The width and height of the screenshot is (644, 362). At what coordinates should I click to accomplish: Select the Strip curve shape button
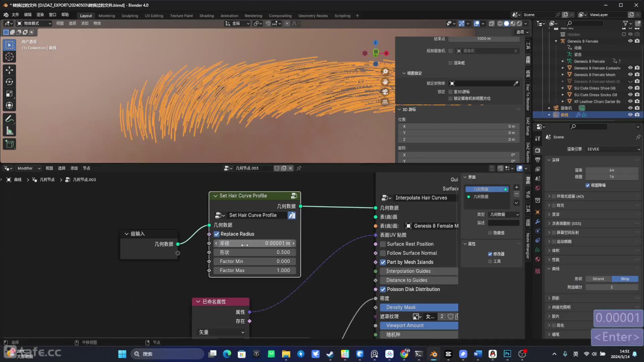click(625, 279)
